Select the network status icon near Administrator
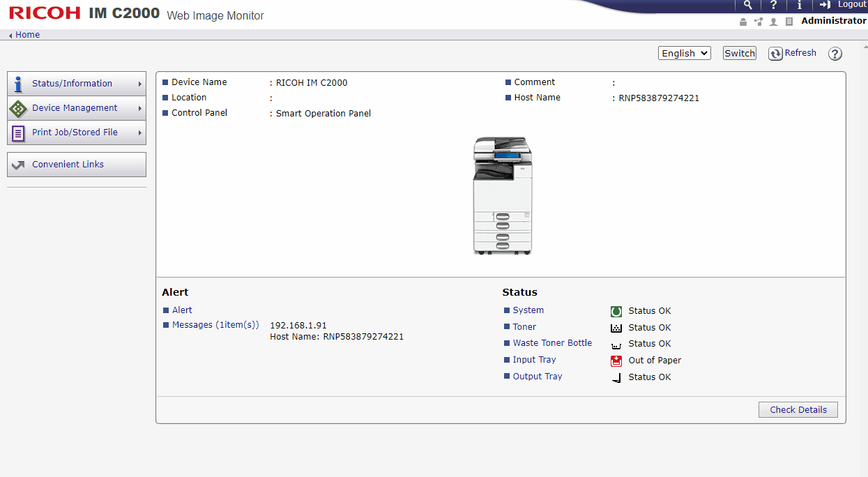Image resolution: width=868 pixels, height=477 pixels. pos(759,21)
